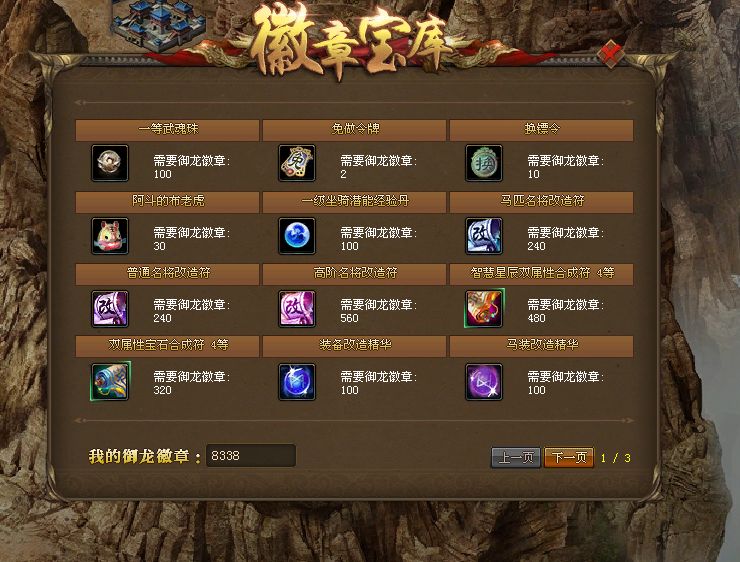Select the 智慧星辰双属性合成符 scroll icon
This screenshot has height=562, width=740.
point(484,308)
